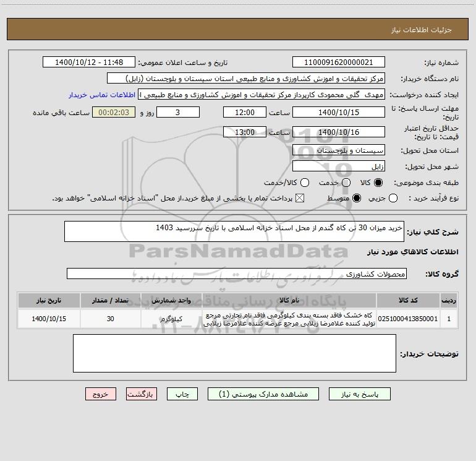Click the نام کالا column header

point(289,300)
